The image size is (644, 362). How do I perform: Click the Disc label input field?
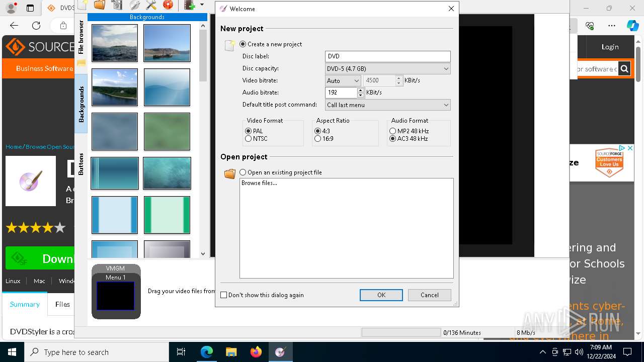[388, 56]
